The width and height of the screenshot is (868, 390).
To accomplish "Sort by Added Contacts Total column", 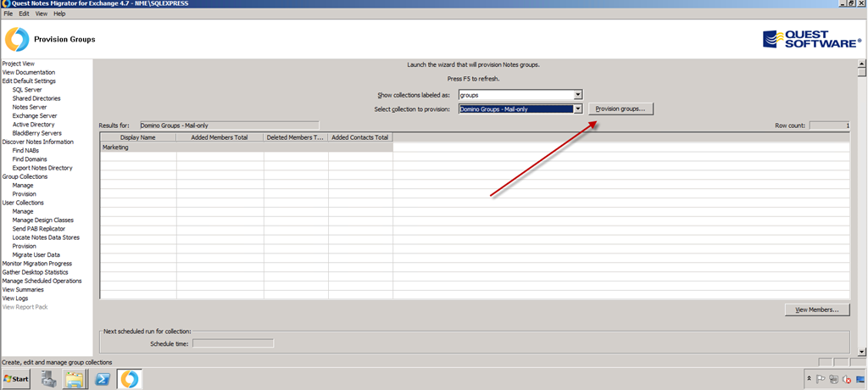I will [x=360, y=137].
